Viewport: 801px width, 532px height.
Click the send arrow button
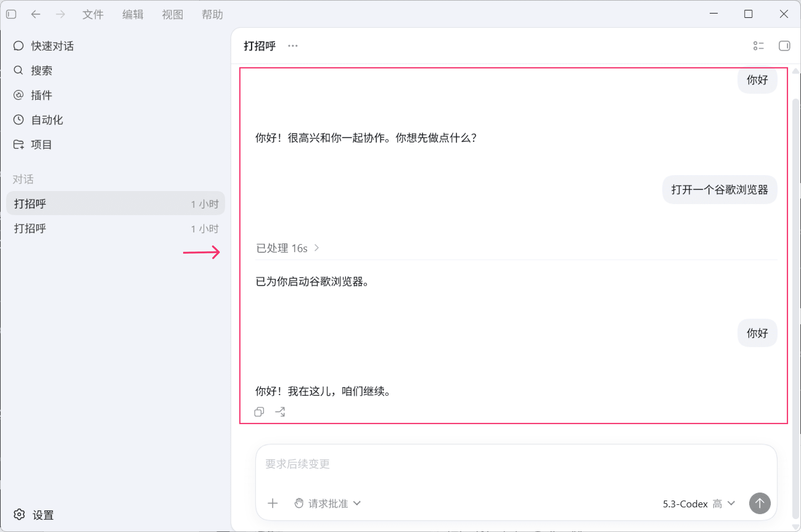pos(760,503)
